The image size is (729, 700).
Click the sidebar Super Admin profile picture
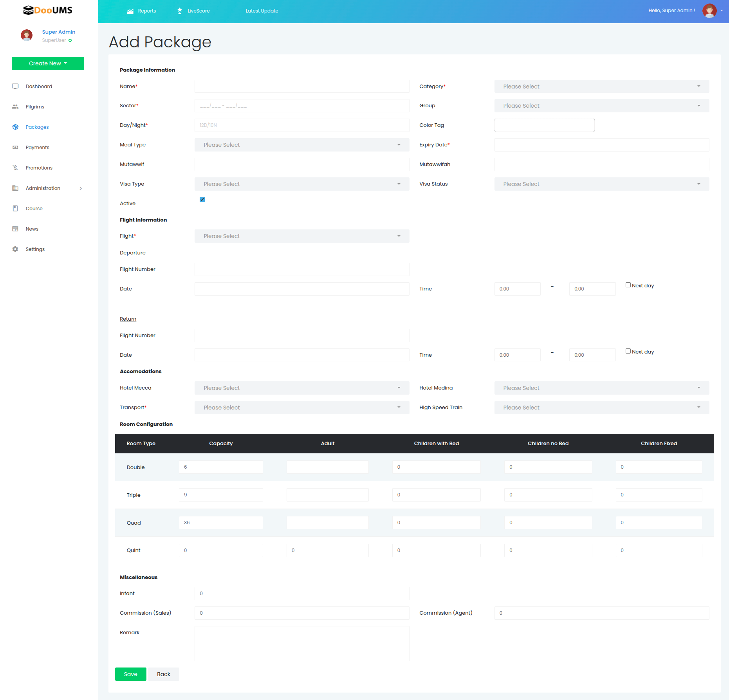[x=27, y=35]
